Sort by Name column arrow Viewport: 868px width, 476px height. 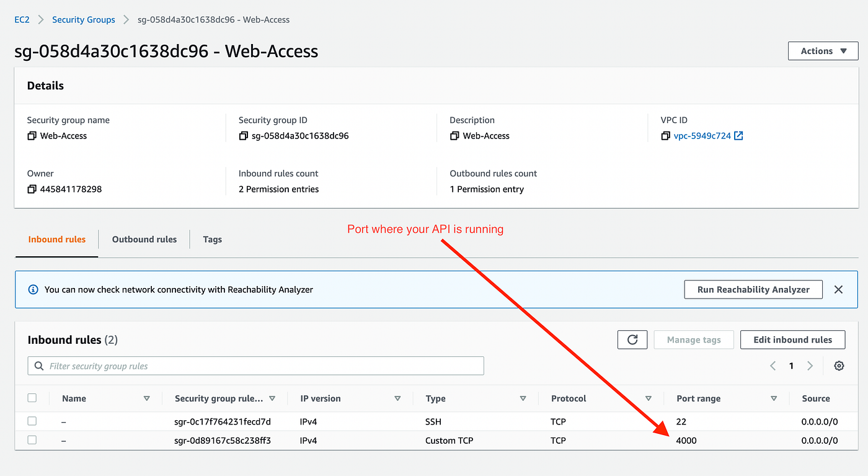pyautogui.click(x=146, y=398)
